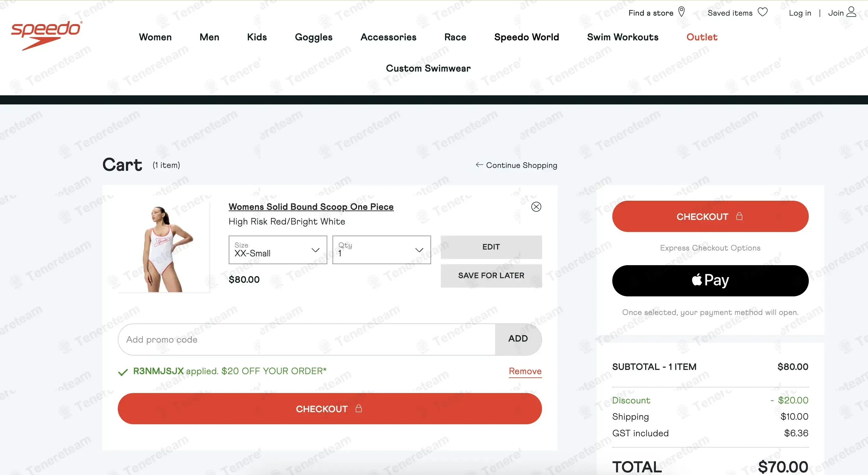Open the Speedo World menu
Screen dimensions: 868x475
pyautogui.click(x=526, y=37)
